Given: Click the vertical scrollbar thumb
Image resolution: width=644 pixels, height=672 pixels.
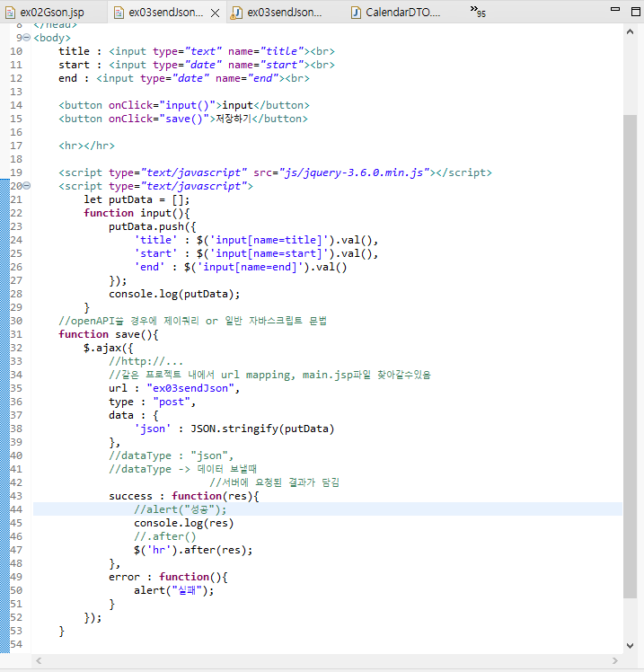Looking at the screenshot, I should (x=630, y=356).
